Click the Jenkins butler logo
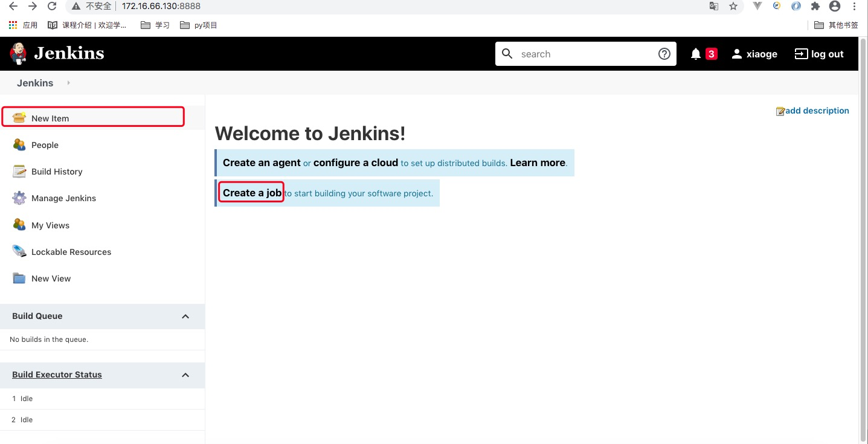The width and height of the screenshot is (868, 444). (18, 54)
